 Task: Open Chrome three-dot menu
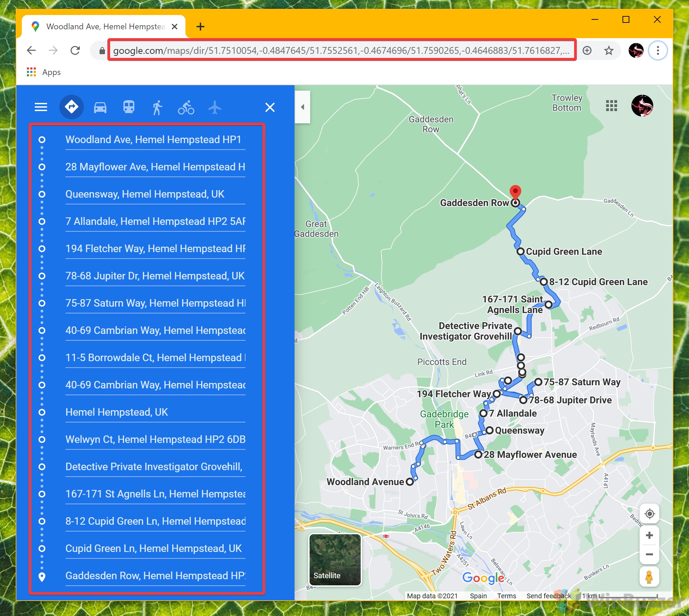658,51
